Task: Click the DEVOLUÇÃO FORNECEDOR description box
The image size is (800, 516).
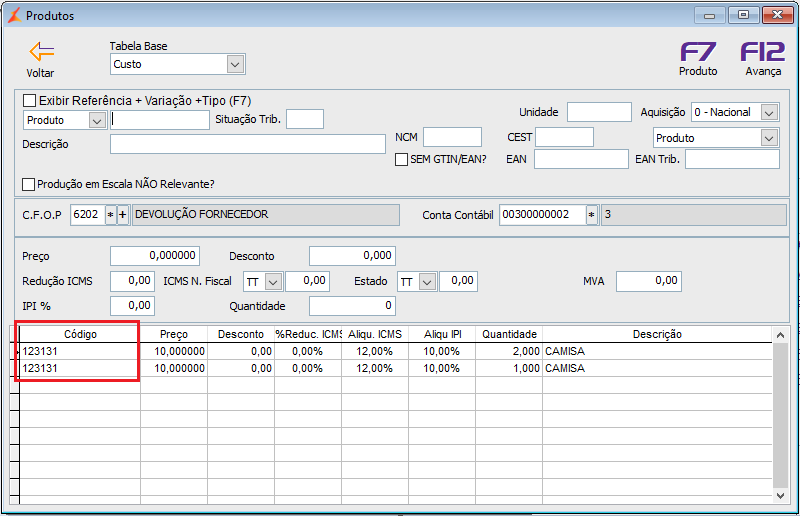Action: 266,215
